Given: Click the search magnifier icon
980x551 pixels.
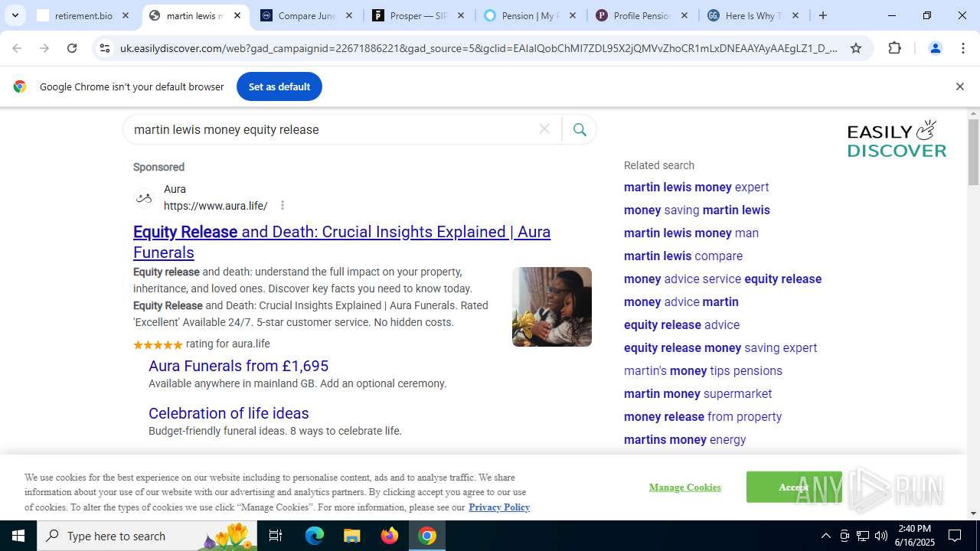Looking at the screenshot, I should [580, 129].
